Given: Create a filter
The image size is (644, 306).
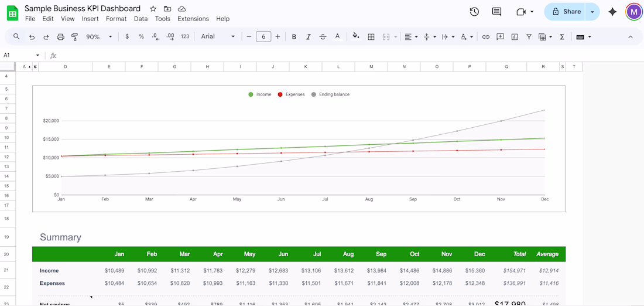Looking at the screenshot, I should pyautogui.click(x=529, y=36).
